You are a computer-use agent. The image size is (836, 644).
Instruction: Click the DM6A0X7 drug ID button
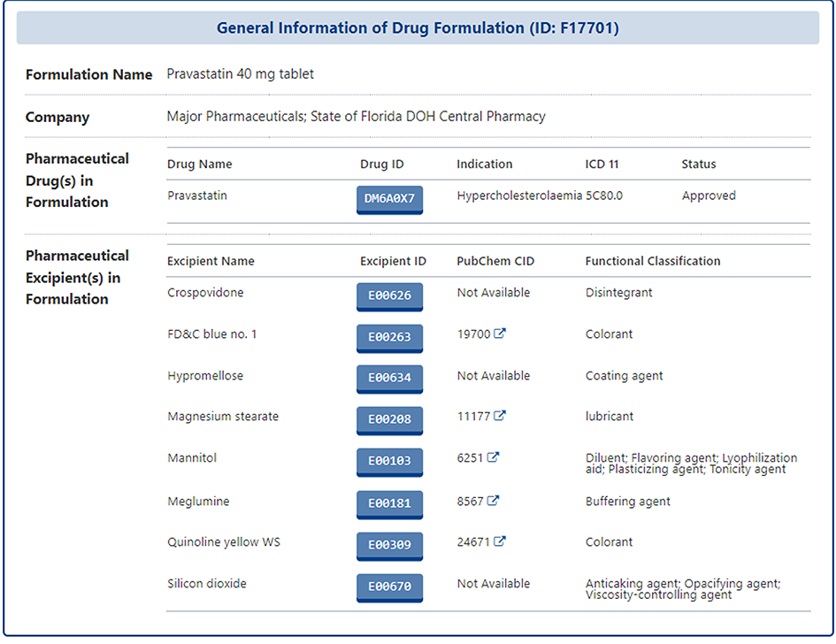(389, 199)
